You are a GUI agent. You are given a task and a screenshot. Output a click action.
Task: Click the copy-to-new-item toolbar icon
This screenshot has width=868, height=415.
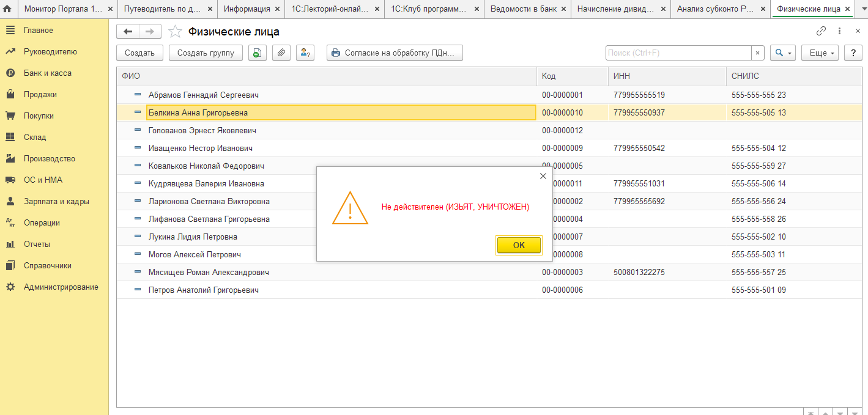pos(258,53)
